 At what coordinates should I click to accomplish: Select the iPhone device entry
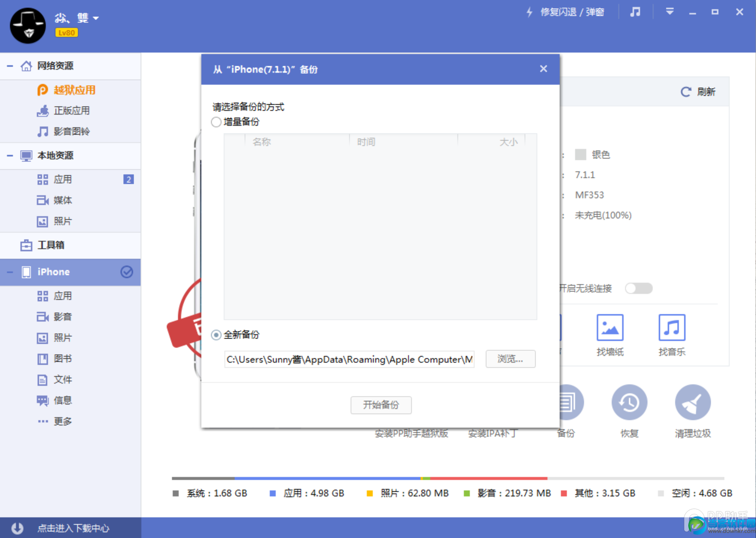point(70,272)
